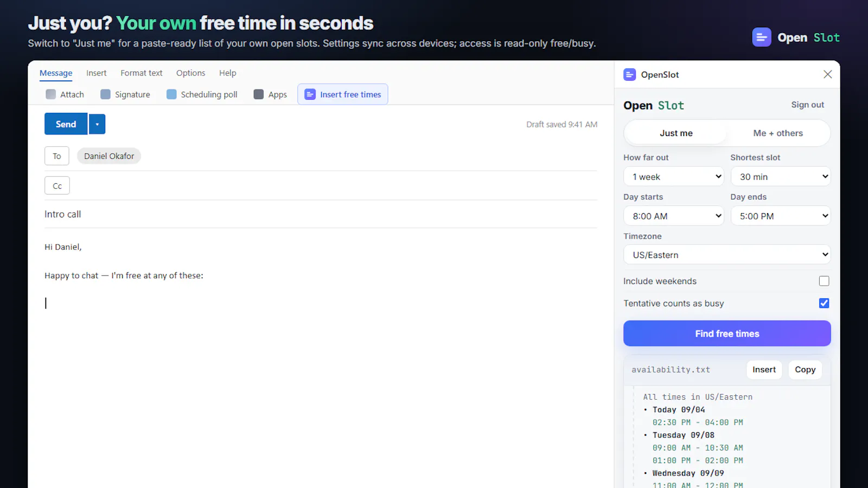Close the OpenSlot side panel

[827, 74]
